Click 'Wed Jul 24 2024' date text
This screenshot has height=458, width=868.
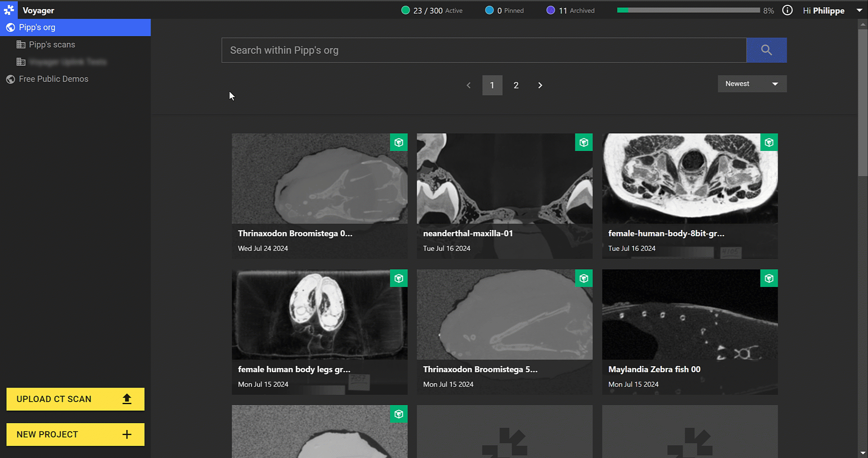(263, 248)
